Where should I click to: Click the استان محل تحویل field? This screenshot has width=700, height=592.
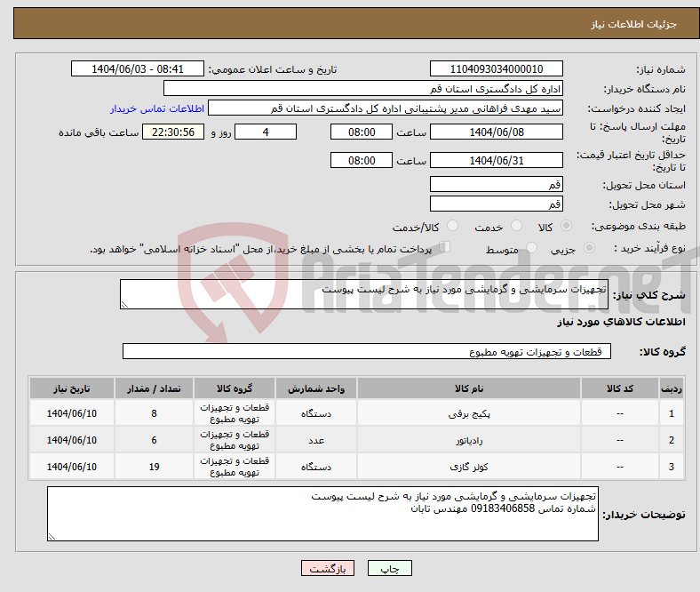496,185
